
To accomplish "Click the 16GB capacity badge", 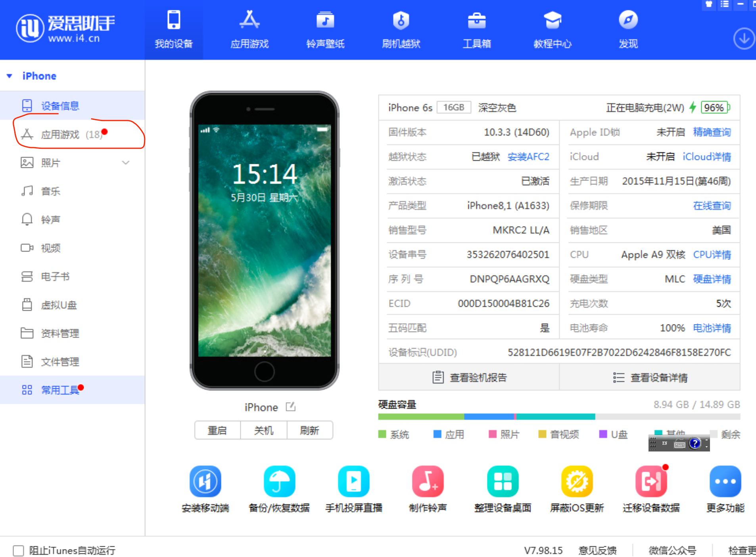I will (454, 108).
